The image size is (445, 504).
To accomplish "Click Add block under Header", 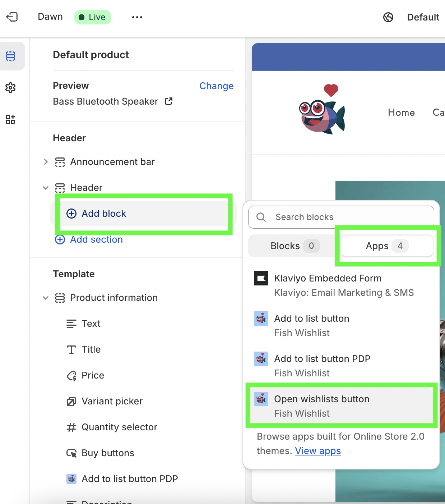I will 104,214.
